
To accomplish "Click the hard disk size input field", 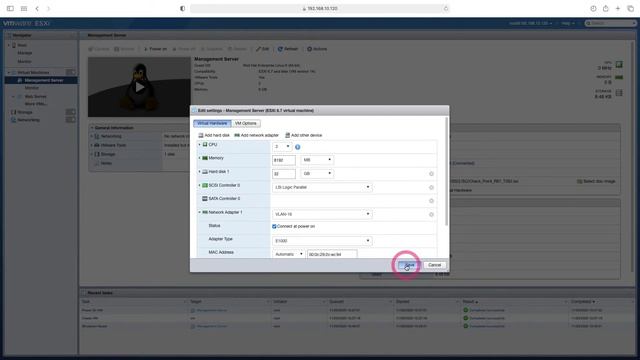I will point(284,173).
